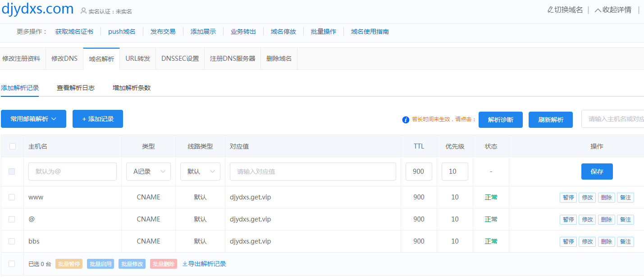644x280 pixels.
Task: Open the A记录 record type dropdown
Action: pyautogui.click(x=148, y=172)
